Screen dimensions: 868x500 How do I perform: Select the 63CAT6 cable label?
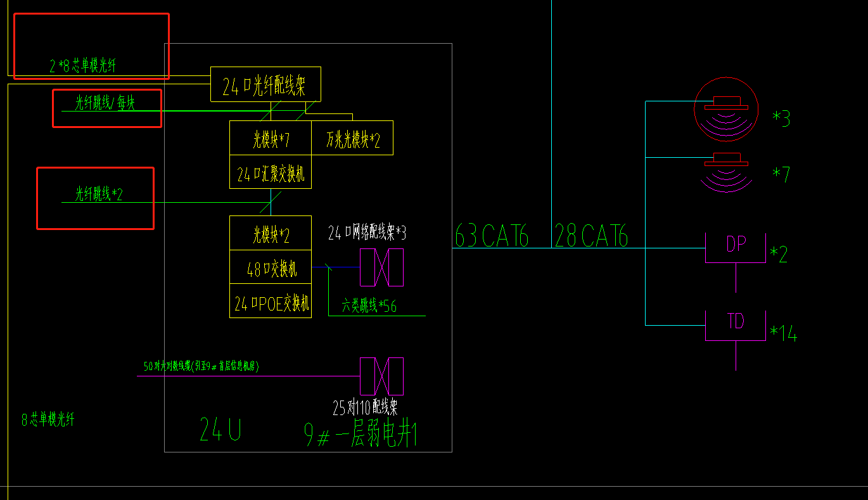tap(492, 236)
